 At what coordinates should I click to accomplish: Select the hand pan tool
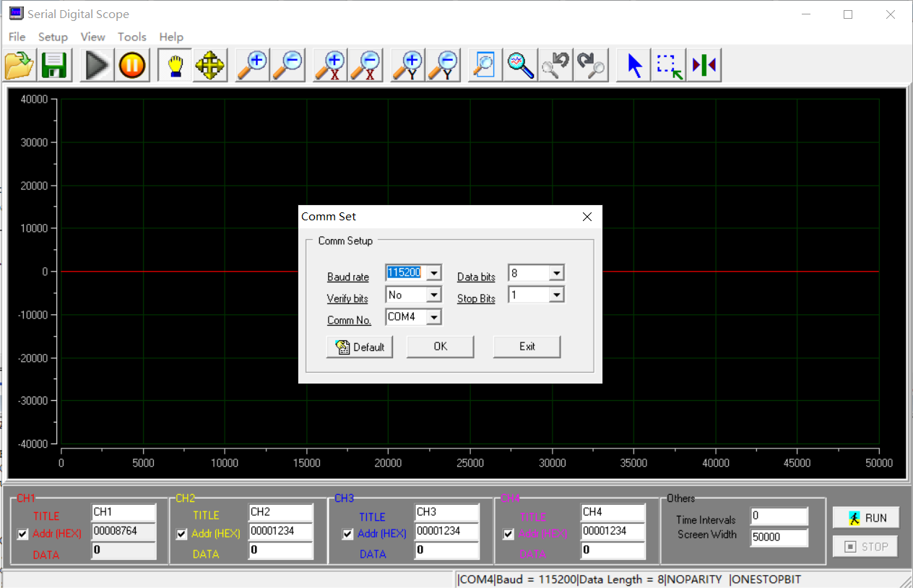175,66
